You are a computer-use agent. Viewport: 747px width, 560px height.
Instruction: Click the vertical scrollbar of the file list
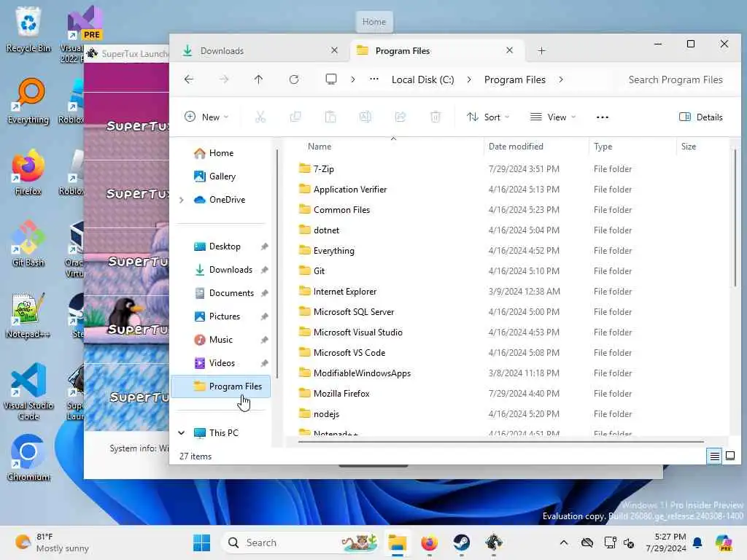click(735, 218)
